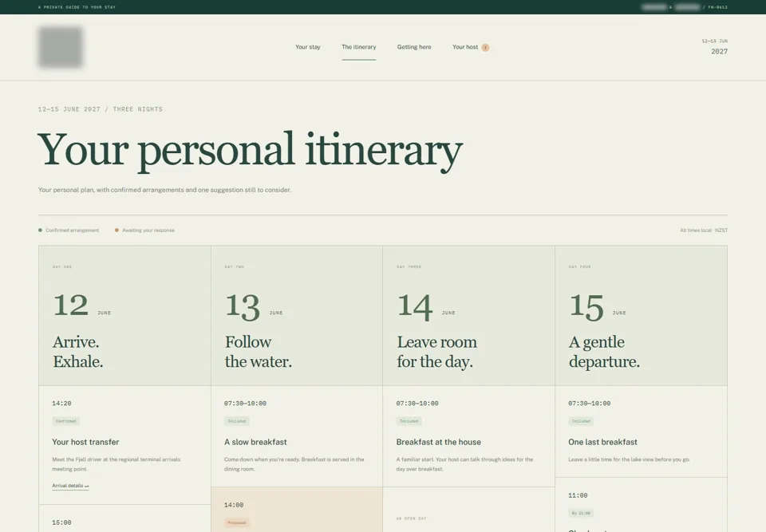Click the 13 June Follow the water header
Image resolution: width=766 pixels, height=532 pixels.
click(x=297, y=316)
